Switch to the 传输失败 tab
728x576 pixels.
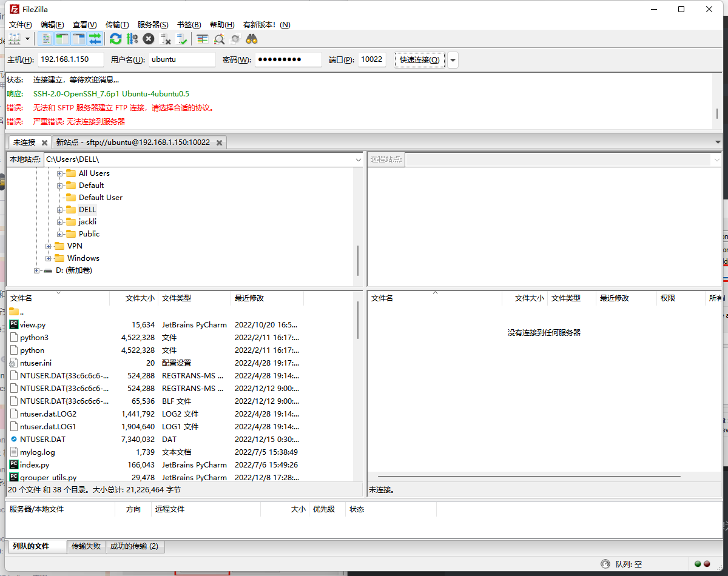(86, 546)
